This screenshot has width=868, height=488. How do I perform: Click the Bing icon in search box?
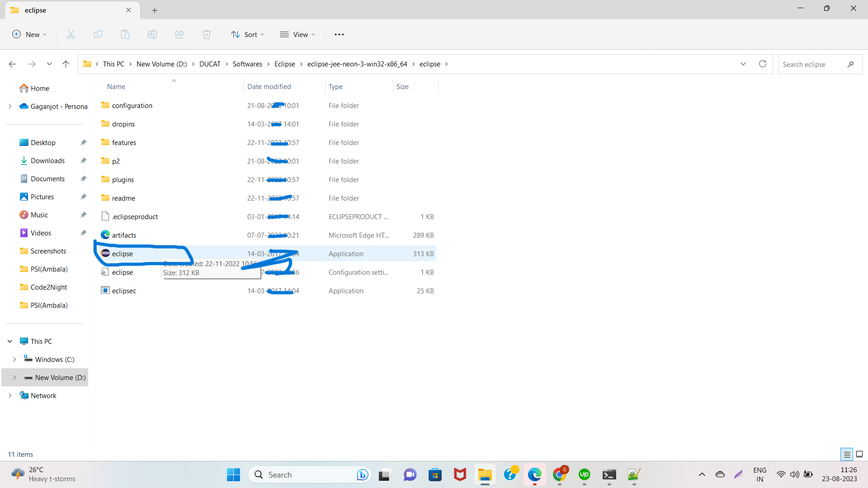click(362, 474)
